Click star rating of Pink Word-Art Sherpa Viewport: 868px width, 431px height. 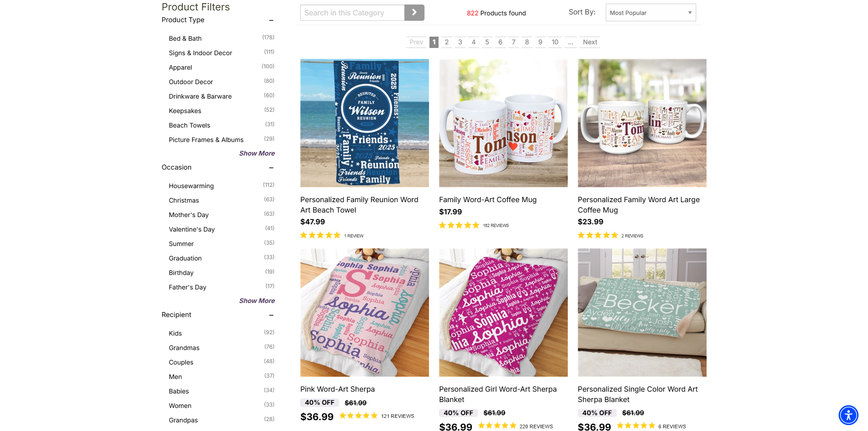click(x=359, y=416)
